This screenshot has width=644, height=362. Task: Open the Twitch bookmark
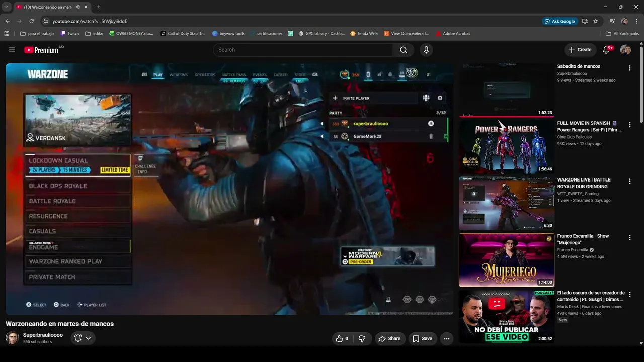point(69,34)
